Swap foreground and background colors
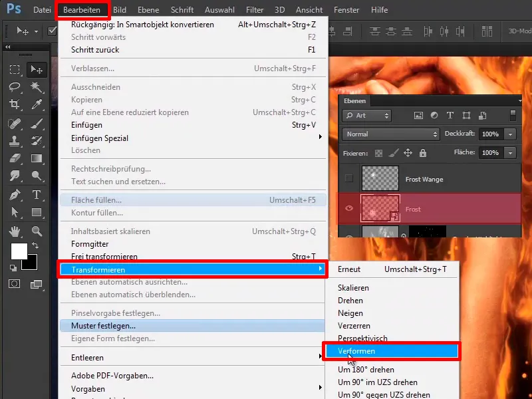Image resolution: width=532 pixels, height=399 pixels. coord(35,245)
